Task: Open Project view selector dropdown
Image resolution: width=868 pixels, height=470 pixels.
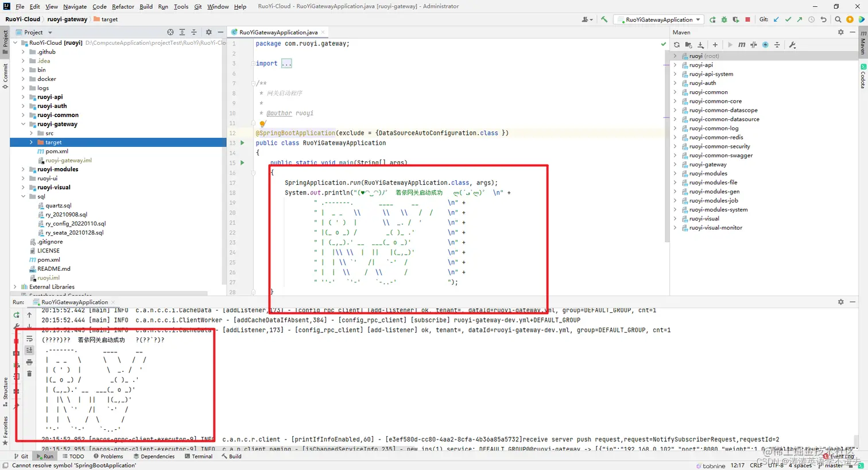Action: (x=34, y=32)
